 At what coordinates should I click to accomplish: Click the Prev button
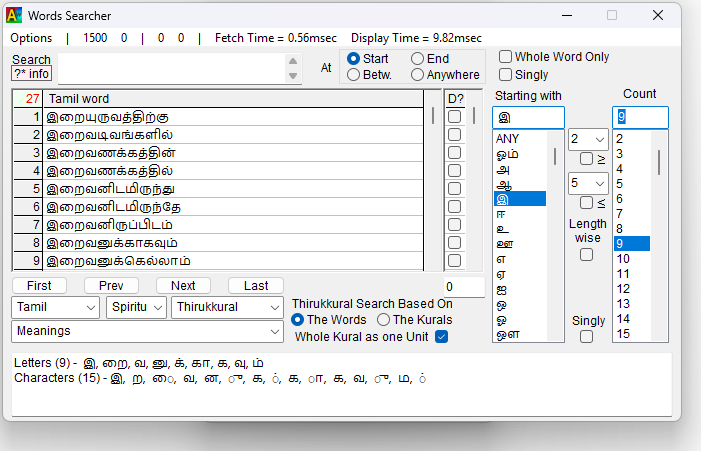pos(111,286)
